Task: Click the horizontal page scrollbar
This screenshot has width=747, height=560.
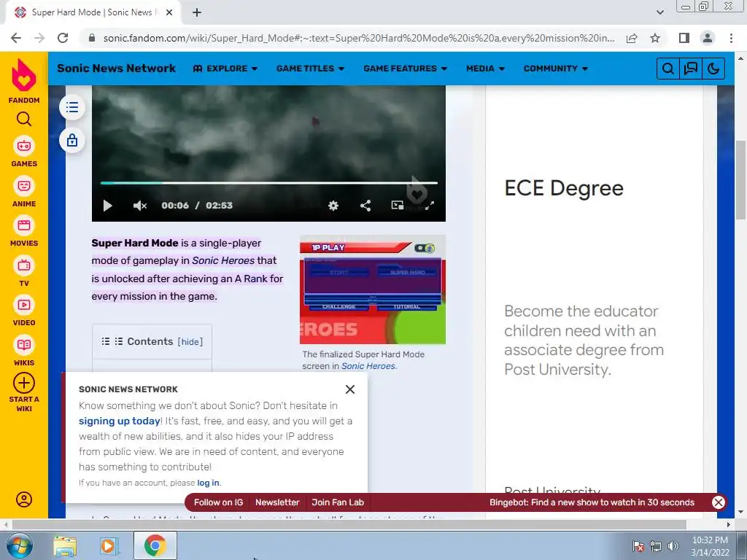Action: (349, 524)
